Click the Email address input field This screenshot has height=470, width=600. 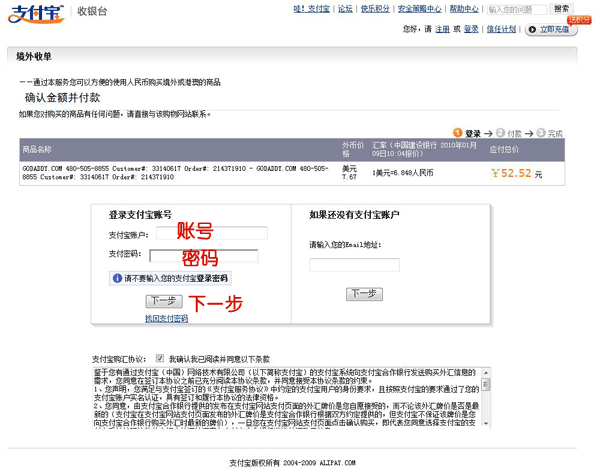tap(353, 265)
